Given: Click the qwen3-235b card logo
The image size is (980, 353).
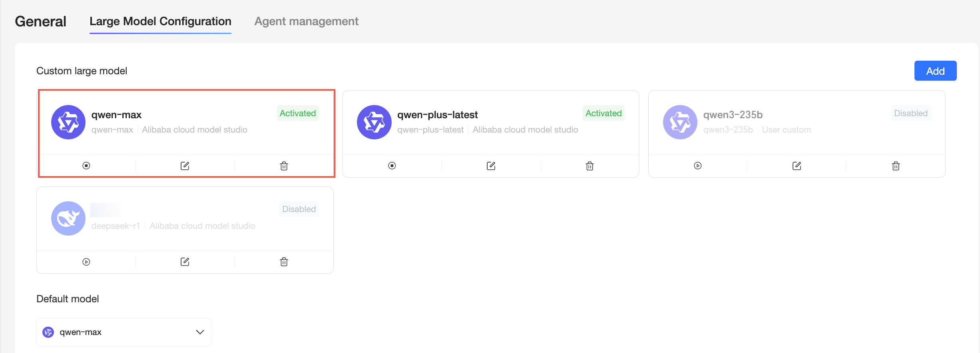Looking at the screenshot, I should (680, 122).
